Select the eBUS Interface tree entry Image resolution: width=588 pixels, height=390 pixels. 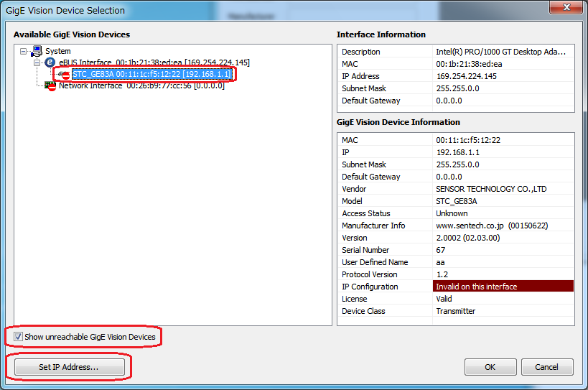click(154, 62)
